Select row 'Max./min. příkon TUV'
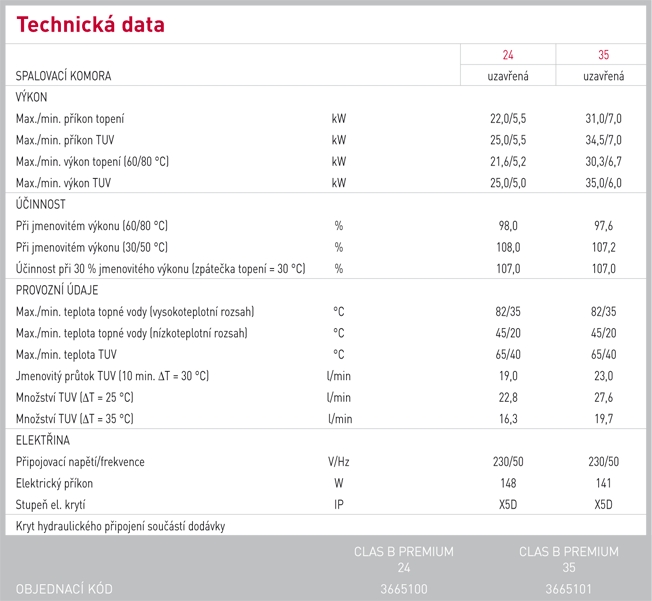The image size is (652, 601). [x=326, y=140]
